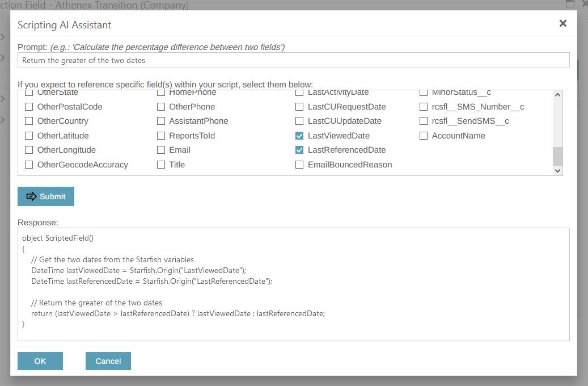
Task: Check the Email field
Action: click(161, 150)
